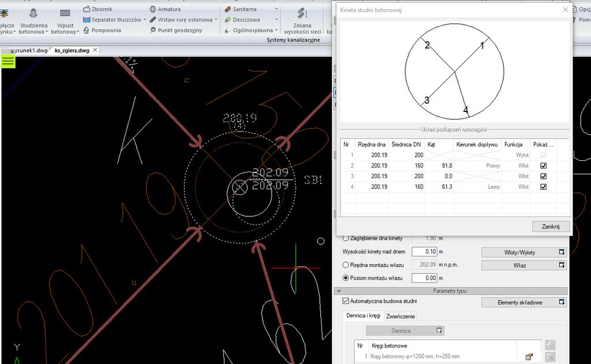Open the Sanitarna dropdown arrow
Image resolution: width=591 pixels, height=364 pixels.
pos(276,9)
